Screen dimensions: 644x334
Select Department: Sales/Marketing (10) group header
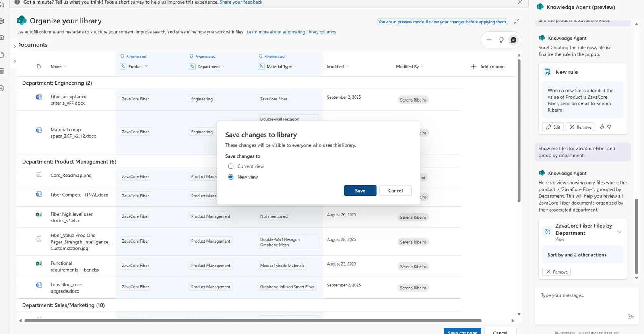tap(64, 305)
